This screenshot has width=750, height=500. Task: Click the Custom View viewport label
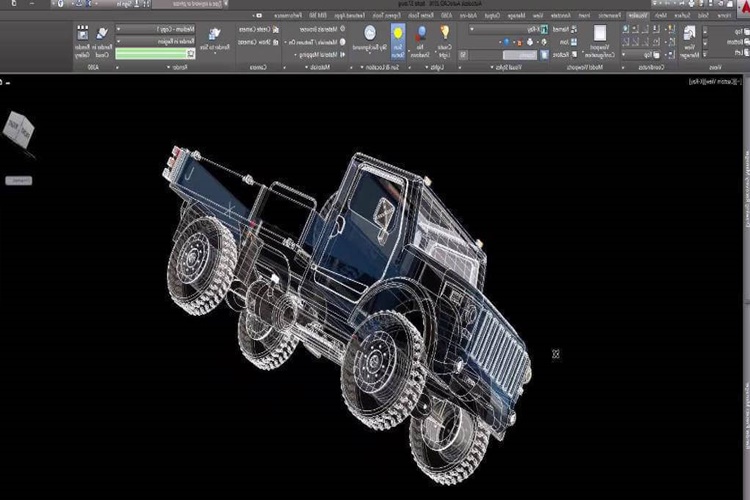718,82
